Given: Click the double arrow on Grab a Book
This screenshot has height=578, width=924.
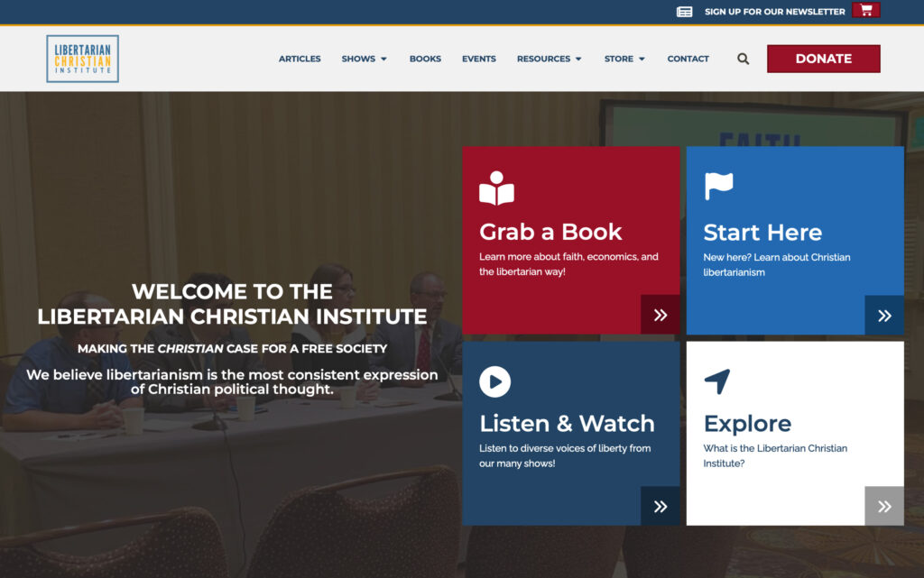Looking at the screenshot, I should (660, 315).
